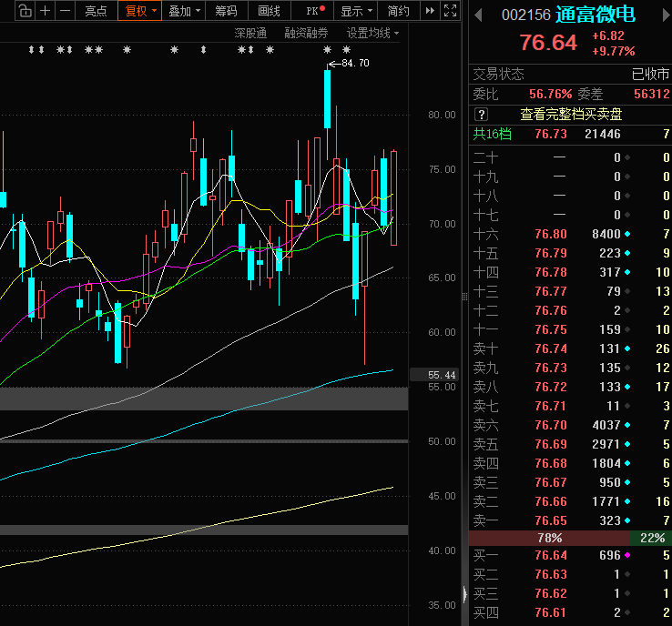672x626 pixels.
Task: Click the collapse handle near 买三 row
Action: (465, 594)
